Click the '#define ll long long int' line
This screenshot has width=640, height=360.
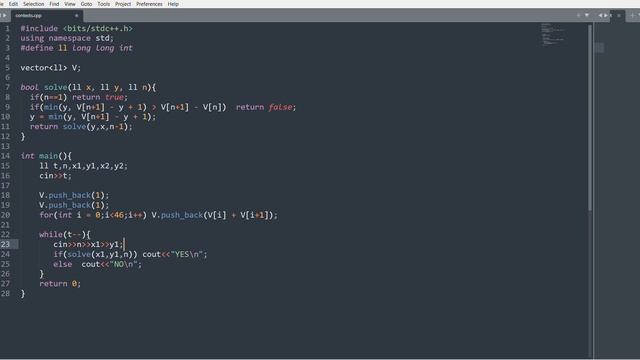76,48
